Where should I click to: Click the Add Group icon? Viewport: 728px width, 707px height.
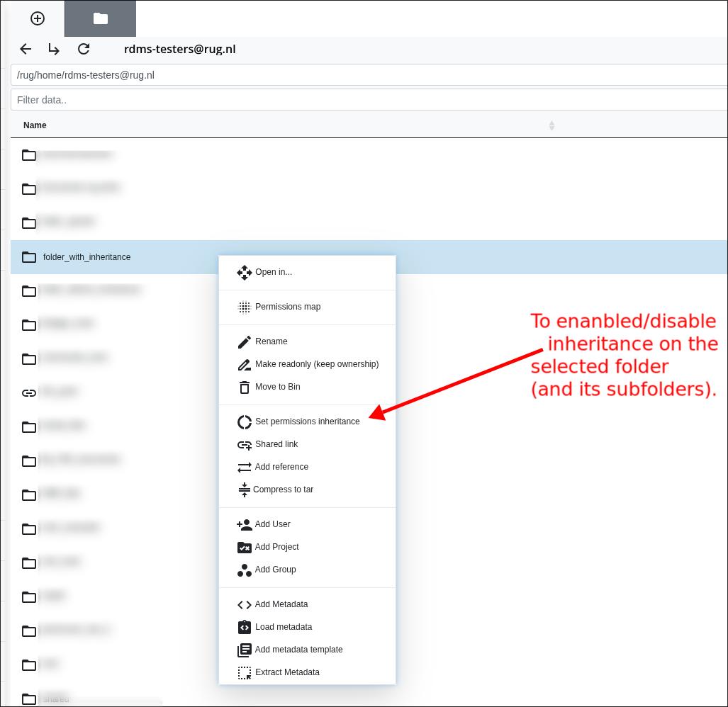coord(245,570)
